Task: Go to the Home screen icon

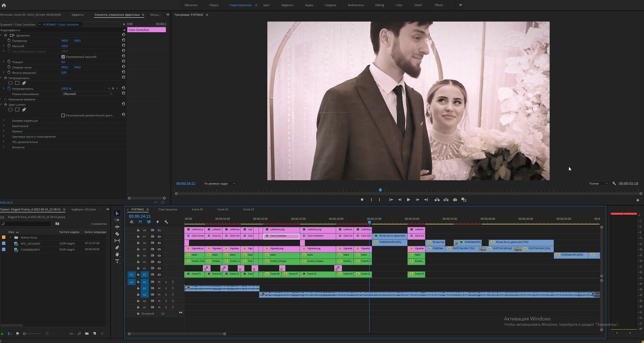Action: 4,5
